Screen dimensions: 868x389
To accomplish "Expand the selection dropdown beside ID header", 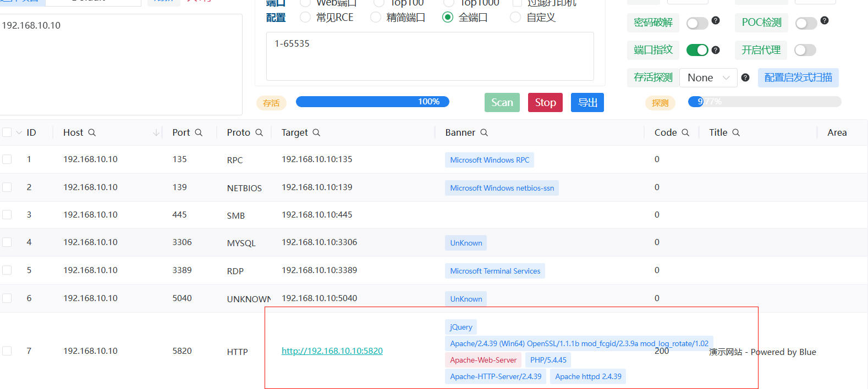I will click(x=19, y=132).
